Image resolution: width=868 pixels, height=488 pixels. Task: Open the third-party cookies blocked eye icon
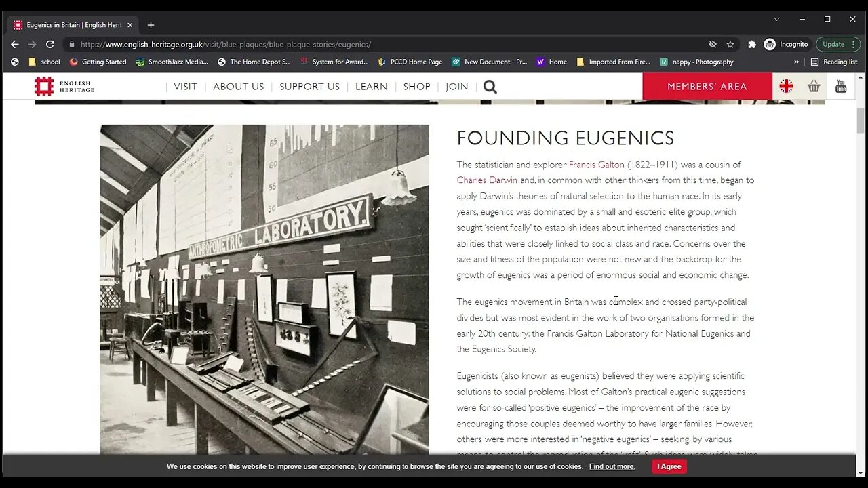pyautogui.click(x=713, y=44)
